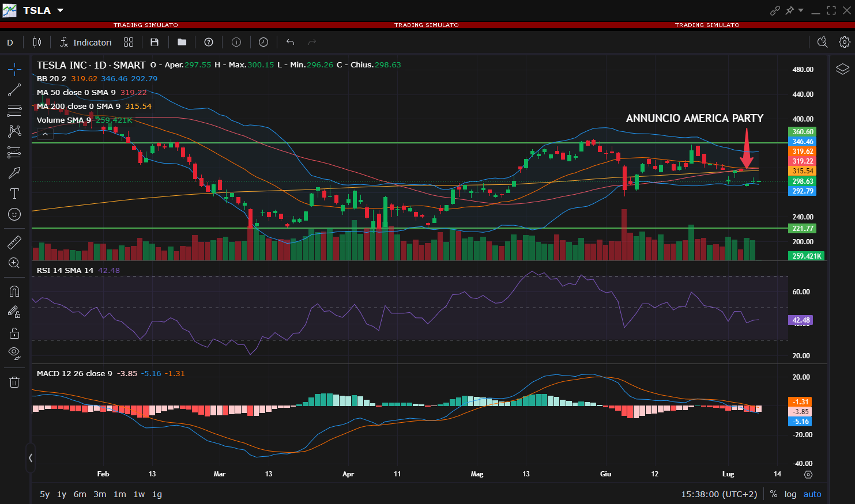Click the MA 50 close indicator legend

[76, 92]
